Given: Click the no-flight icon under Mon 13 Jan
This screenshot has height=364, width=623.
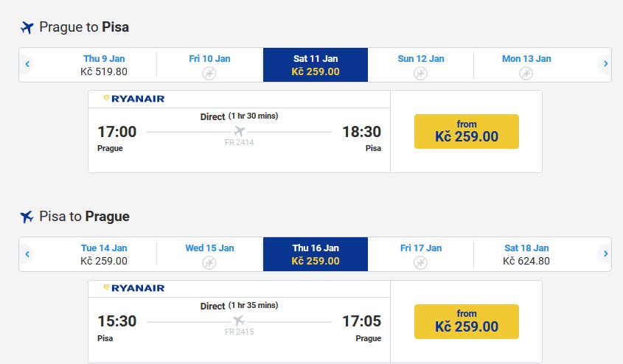Looking at the screenshot, I should pos(526,73).
